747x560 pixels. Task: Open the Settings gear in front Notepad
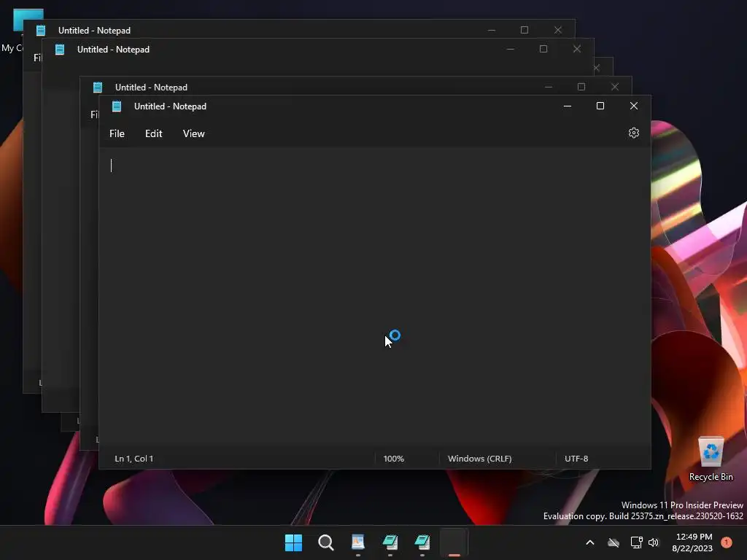tap(633, 133)
